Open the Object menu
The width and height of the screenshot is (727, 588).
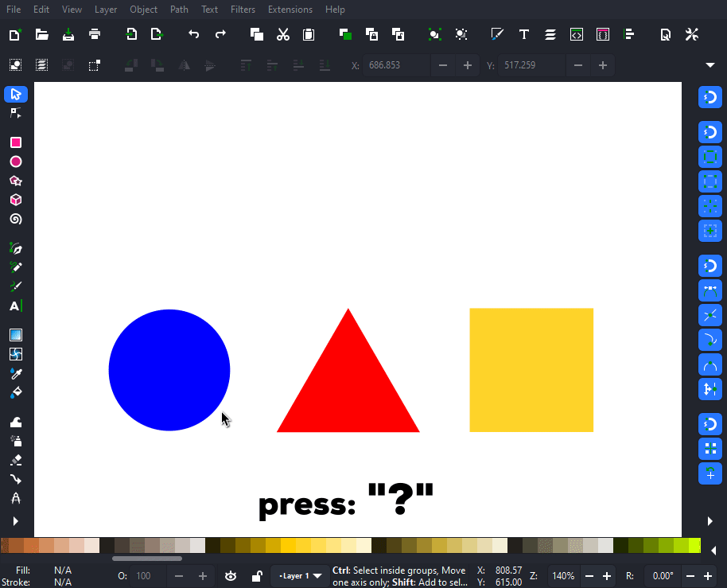pos(143,10)
